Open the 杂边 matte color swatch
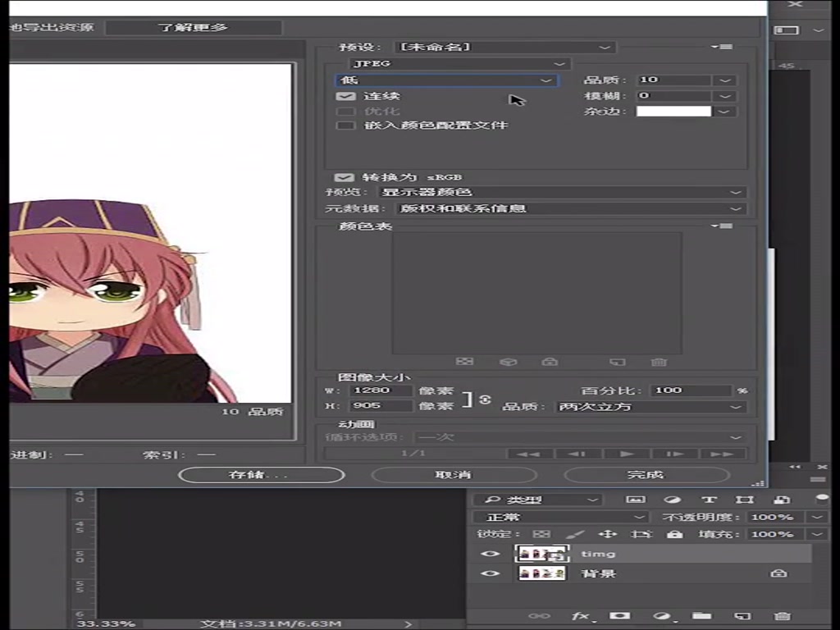The width and height of the screenshot is (840, 630). pos(673,110)
